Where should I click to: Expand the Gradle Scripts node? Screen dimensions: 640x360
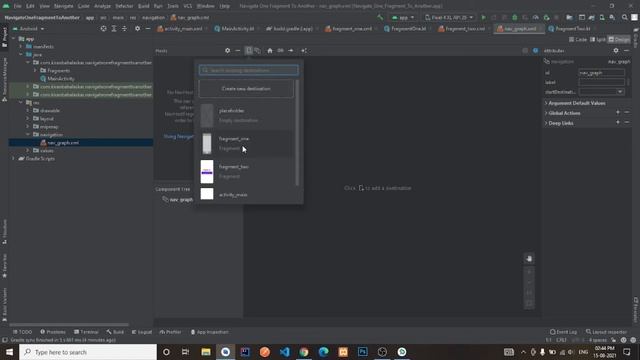[x=13, y=158]
